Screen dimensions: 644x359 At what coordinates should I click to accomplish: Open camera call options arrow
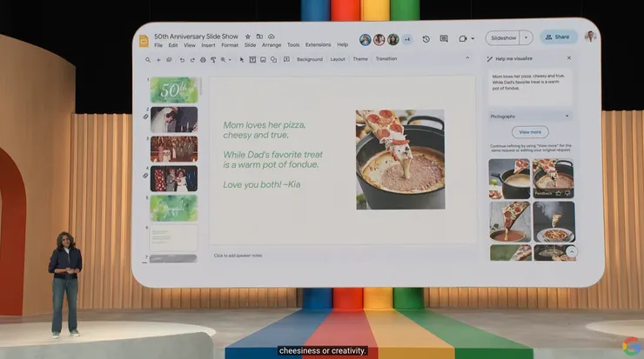(x=473, y=38)
